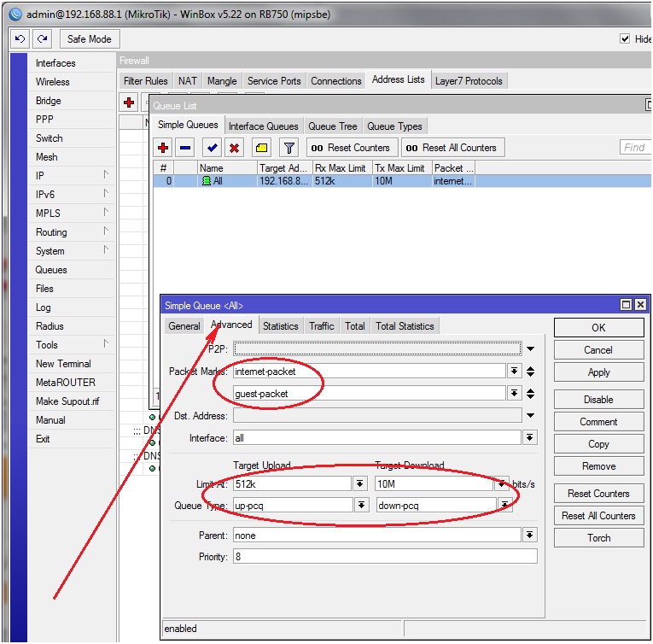Click the Priority input field
Image resolution: width=653 pixels, height=644 pixels.
click(x=385, y=557)
